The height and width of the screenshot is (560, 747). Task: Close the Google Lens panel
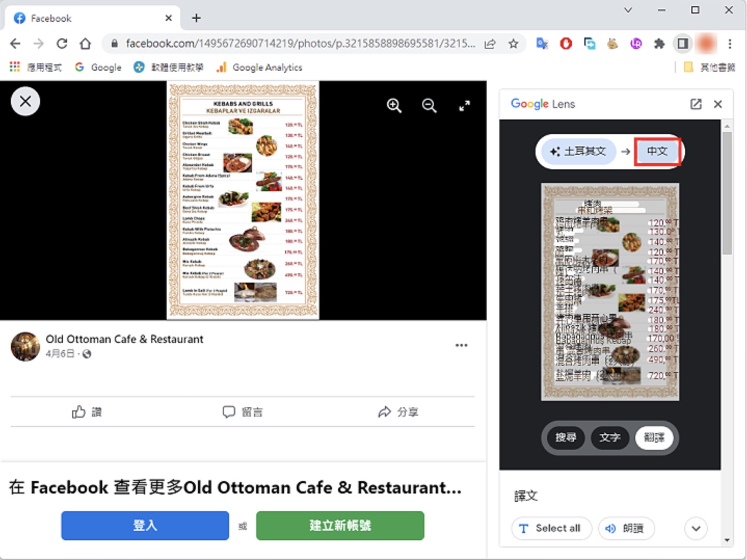pos(718,104)
